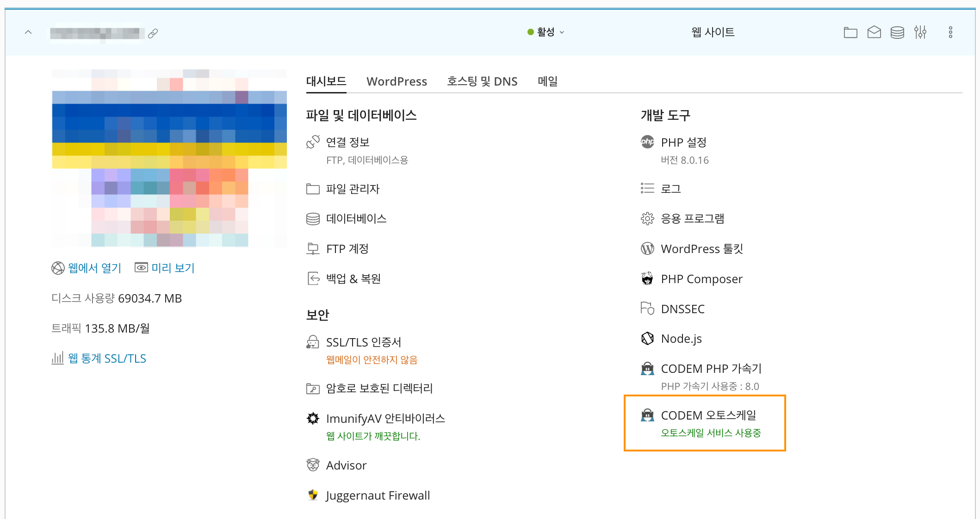The image size is (980, 519).
Task: Click the 미리 보기 link
Action: [173, 268]
